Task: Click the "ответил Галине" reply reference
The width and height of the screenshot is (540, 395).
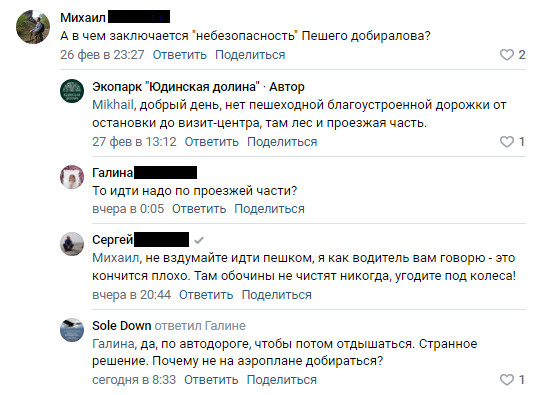Action: point(200,325)
